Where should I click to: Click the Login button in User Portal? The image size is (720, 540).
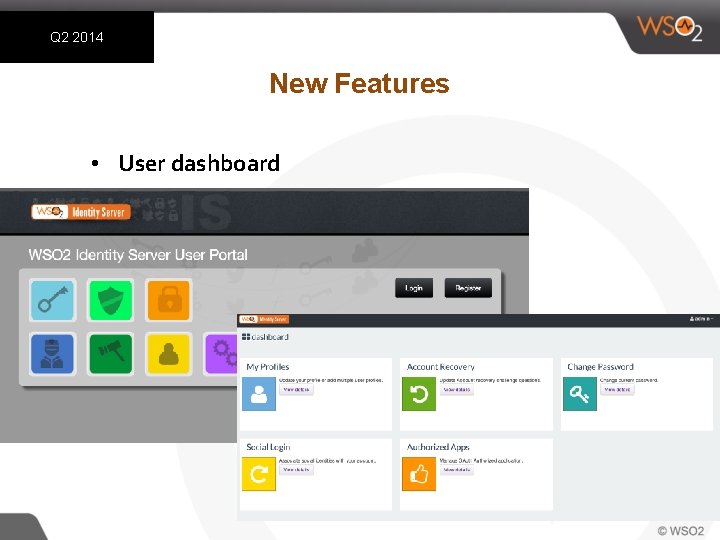point(414,288)
